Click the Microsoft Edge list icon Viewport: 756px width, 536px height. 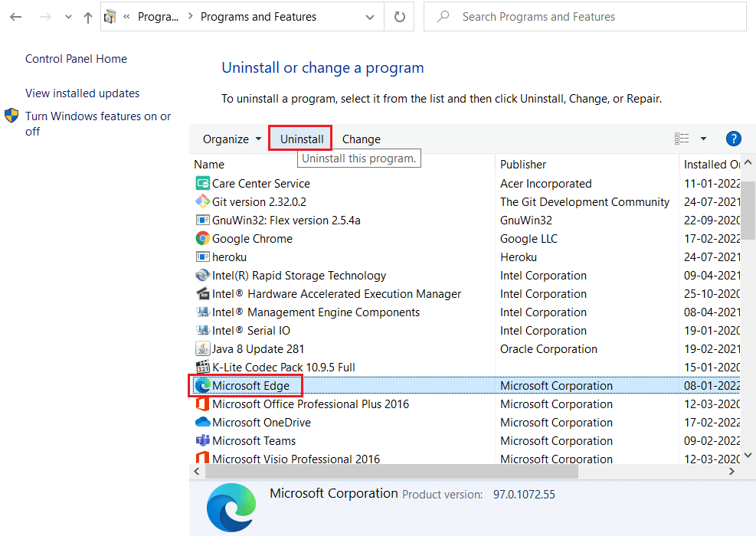202,385
